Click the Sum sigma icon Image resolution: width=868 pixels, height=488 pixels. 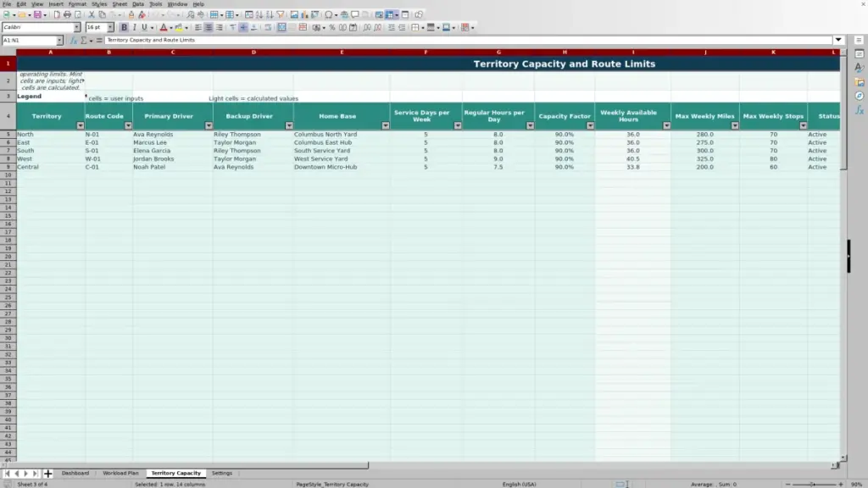coord(84,41)
